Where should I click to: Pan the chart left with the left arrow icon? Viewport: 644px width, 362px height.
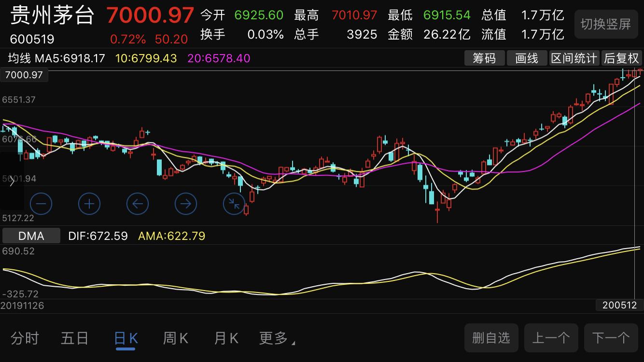138,204
